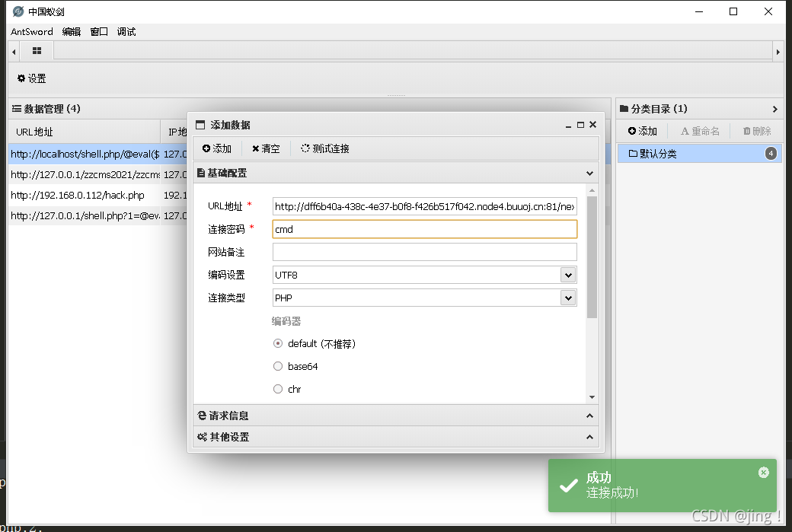Screen dimensions: 792x532
Task: Click 测试连接 to test the connection
Action: [x=324, y=148]
